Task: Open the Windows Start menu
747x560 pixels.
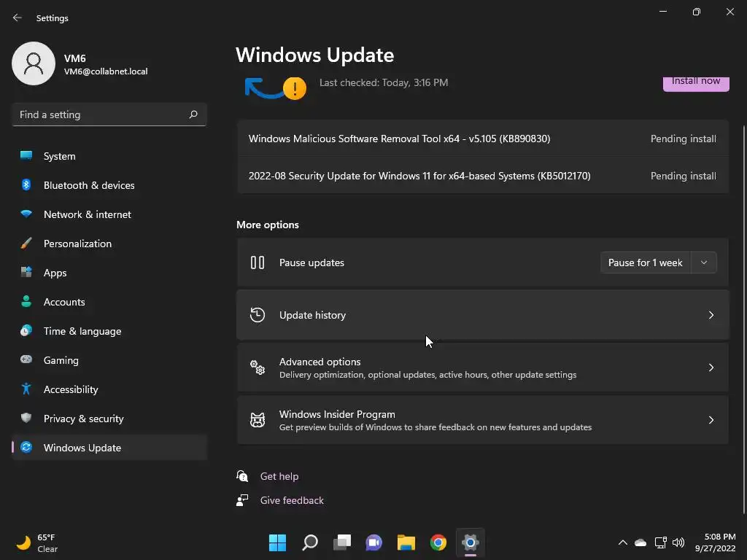Action: (x=277, y=542)
